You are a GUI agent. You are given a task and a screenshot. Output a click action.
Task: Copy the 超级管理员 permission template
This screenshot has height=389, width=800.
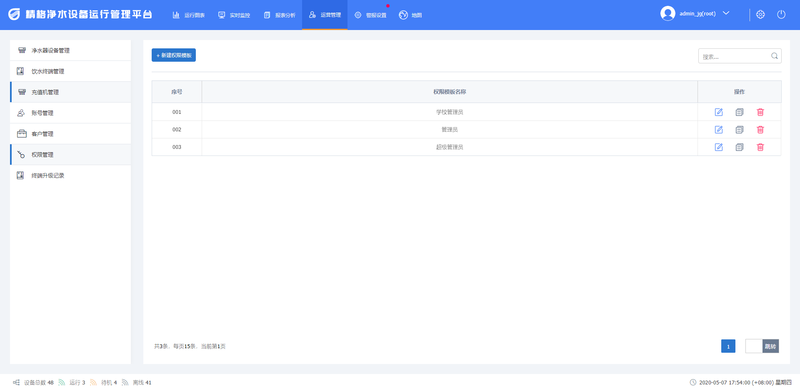(x=739, y=147)
